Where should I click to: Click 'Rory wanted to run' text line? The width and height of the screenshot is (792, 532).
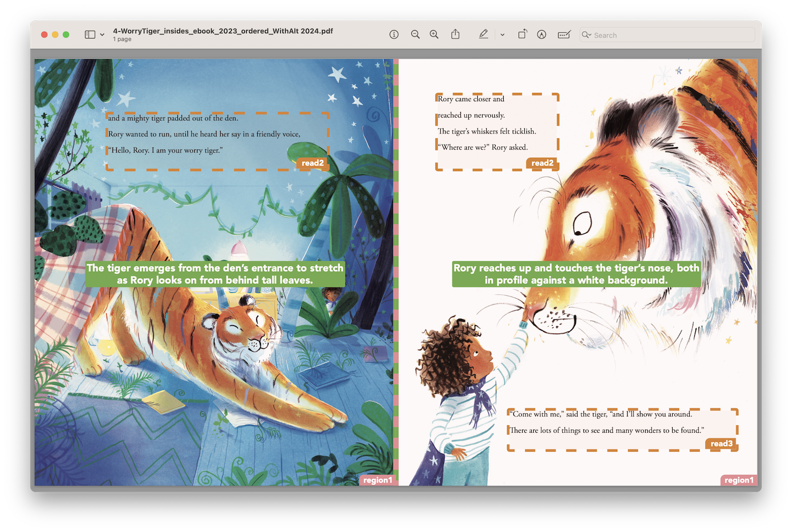pyautogui.click(x=204, y=134)
